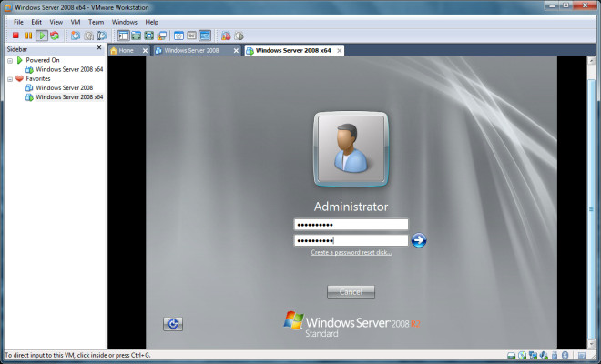Open the Edit menu
The image size is (601, 364).
[36, 22]
